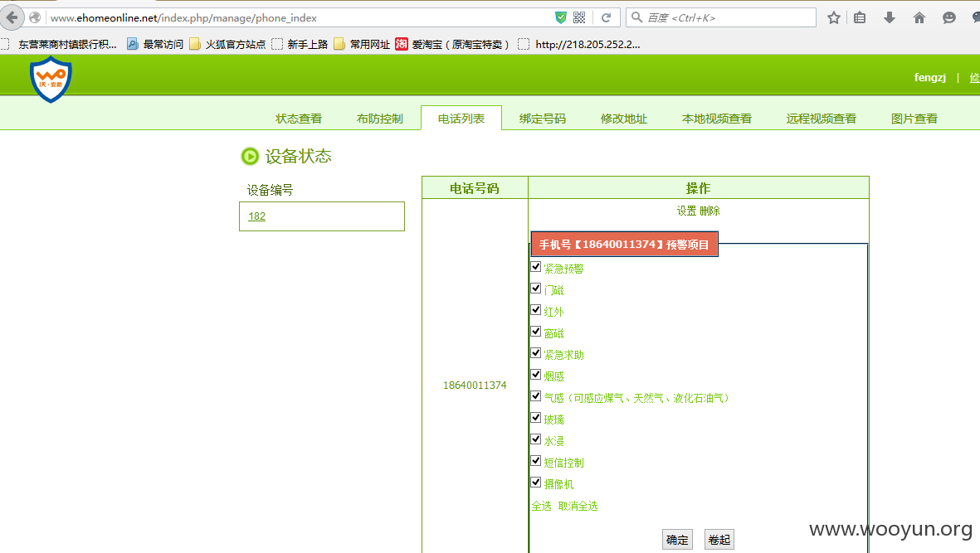Click the 全选 select-all link
The height and width of the screenshot is (553, 980).
(541, 506)
